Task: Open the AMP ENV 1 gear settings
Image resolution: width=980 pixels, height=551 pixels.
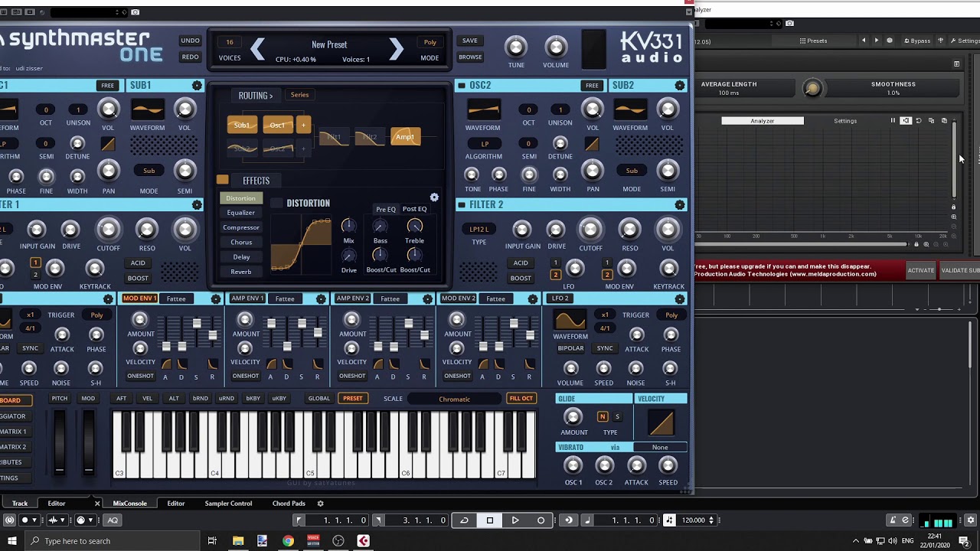Action: tap(321, 298)
